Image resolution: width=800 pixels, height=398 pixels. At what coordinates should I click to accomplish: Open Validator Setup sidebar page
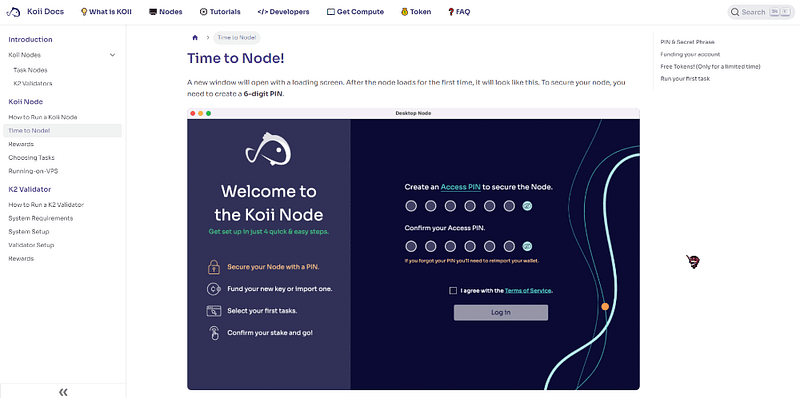tap(31, 245)
